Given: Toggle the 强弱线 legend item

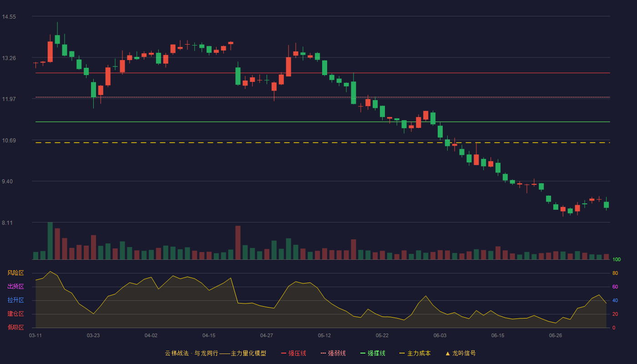Looking at the screenshot, I should coord(333,353).
